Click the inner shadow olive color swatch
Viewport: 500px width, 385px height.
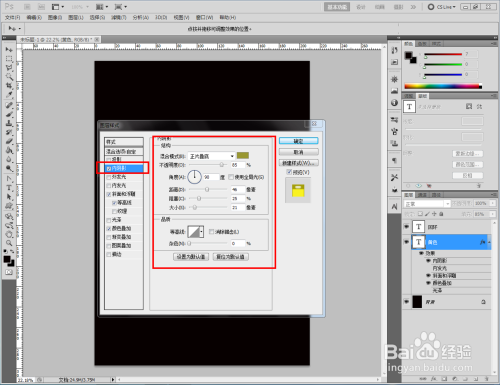point(243,156)
